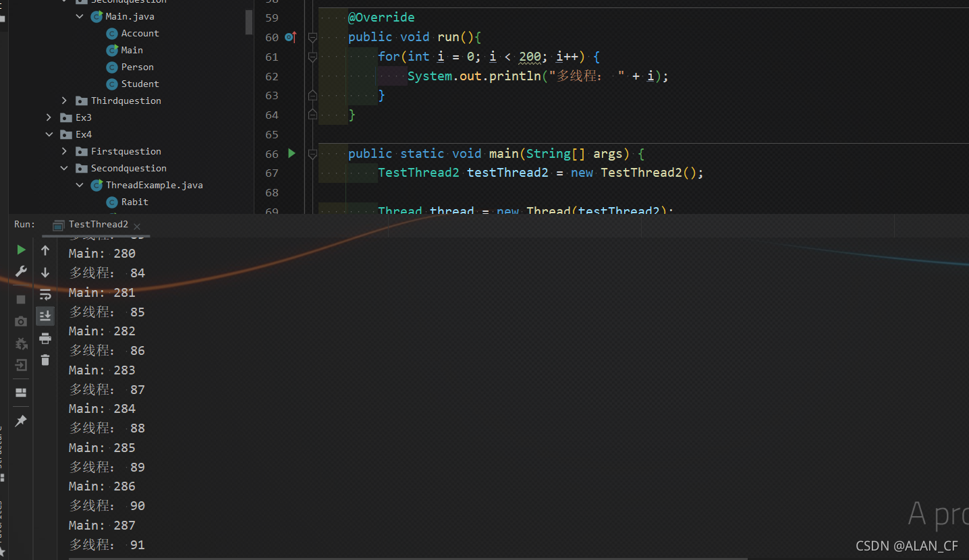
Task: Click console line 'Main: 283'
Action: (x=102, y=370)
